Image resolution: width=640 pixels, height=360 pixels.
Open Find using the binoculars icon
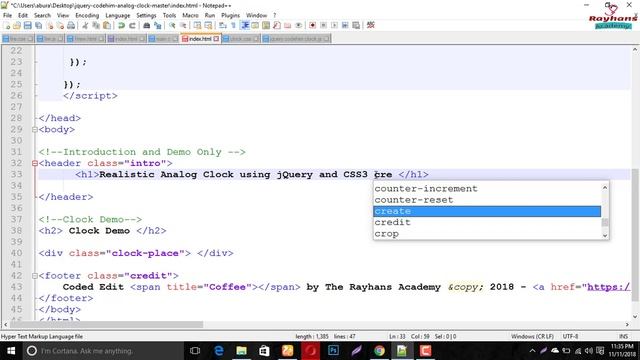click(x=147, y=25)
